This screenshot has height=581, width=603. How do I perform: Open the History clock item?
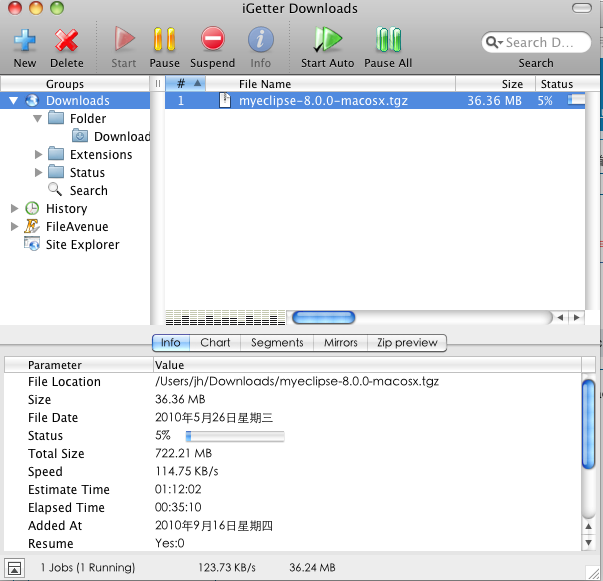[32, 208]
